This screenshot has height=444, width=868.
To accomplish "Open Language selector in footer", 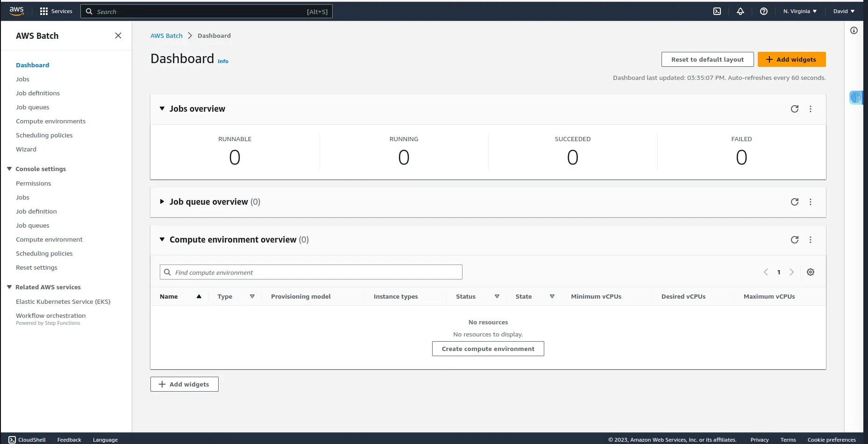I will tap(105, 440).
